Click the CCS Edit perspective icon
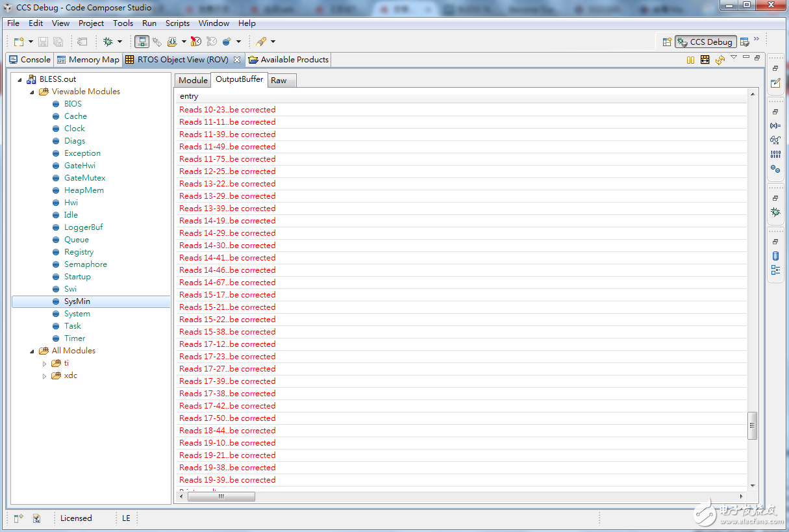 tap(745, 42)
